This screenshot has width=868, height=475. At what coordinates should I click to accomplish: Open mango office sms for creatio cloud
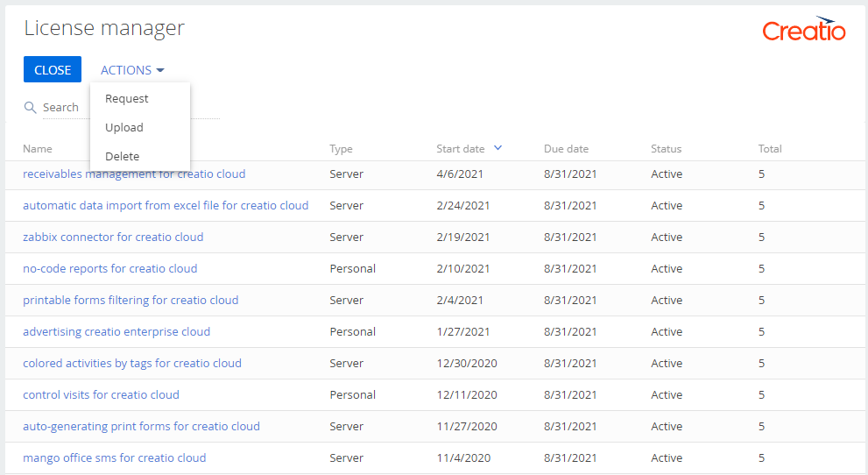click(x=114, y=457)
